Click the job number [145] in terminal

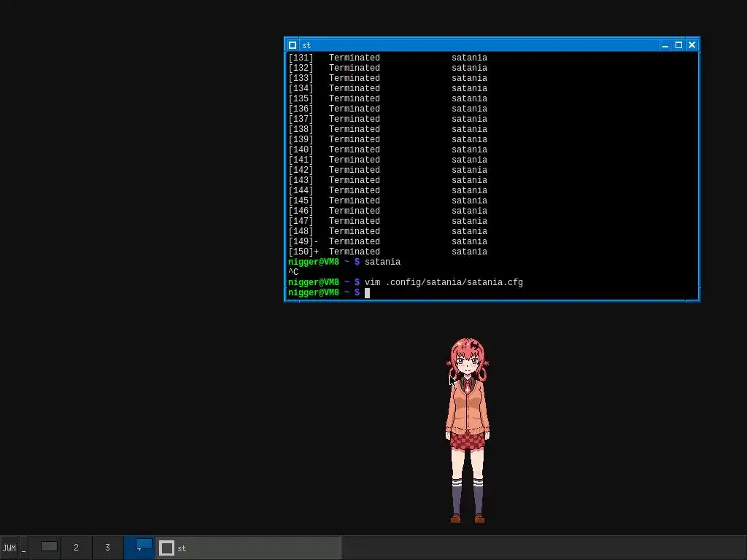click(x=301, y=201)
